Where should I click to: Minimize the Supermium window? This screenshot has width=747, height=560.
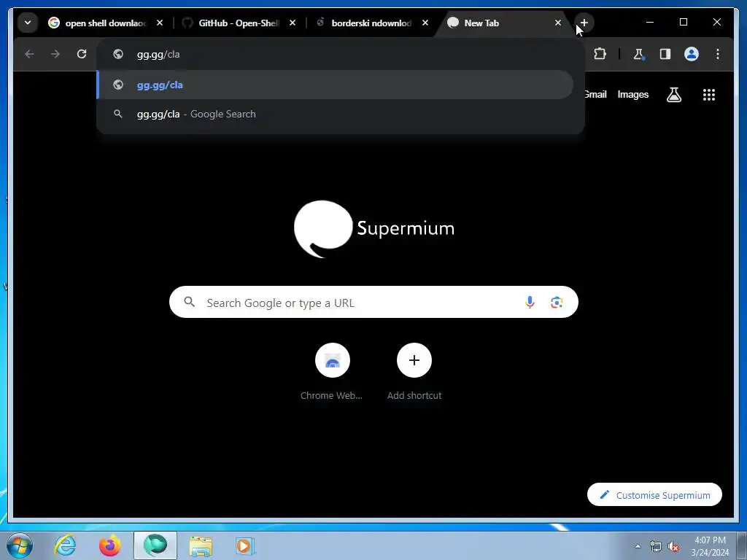click(650, 23)
